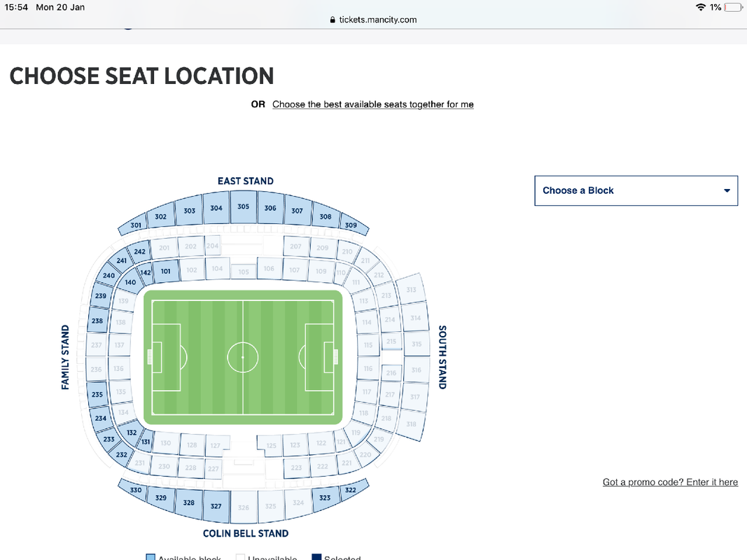Click 'Choose the best available seats together for me'
Viewport: 747px width, 560px height.
(373, 104)
